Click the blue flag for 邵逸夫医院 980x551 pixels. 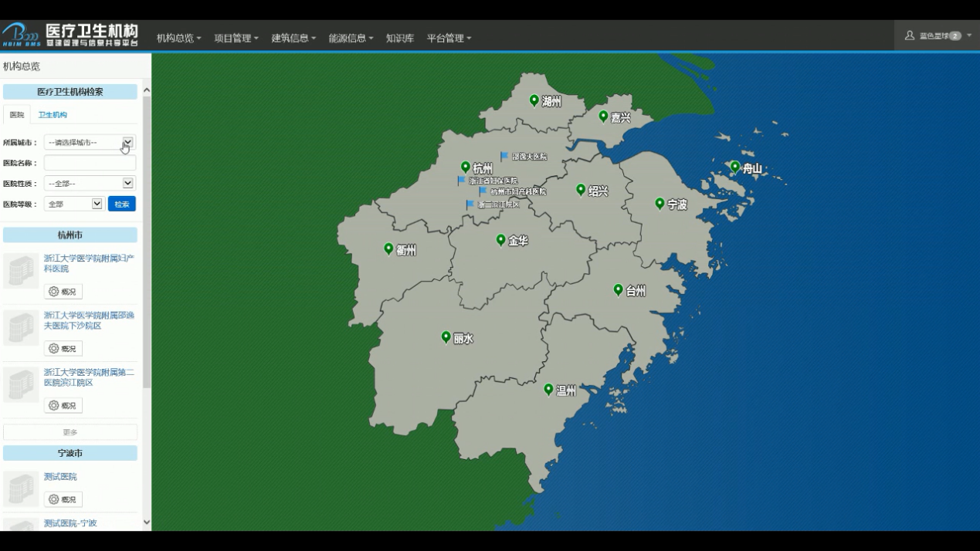coord(504,156)
